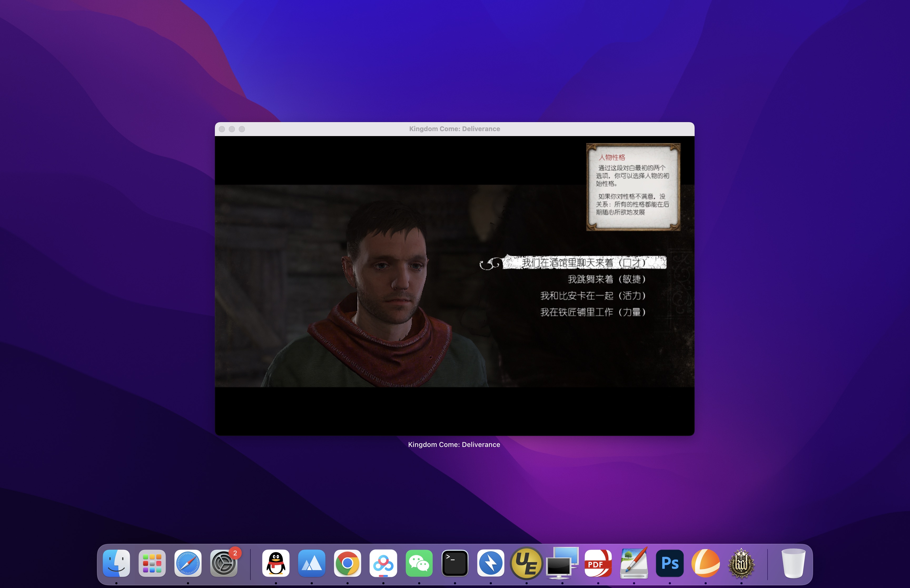Viewport: 910px width, 588px height.
Task: Open Finder from the dock
Action: tap(116, 563)
